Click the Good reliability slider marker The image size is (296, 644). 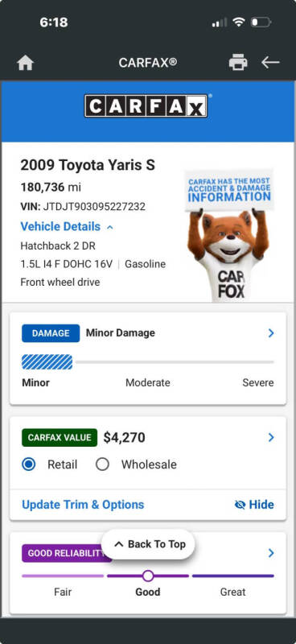(148, 576)
